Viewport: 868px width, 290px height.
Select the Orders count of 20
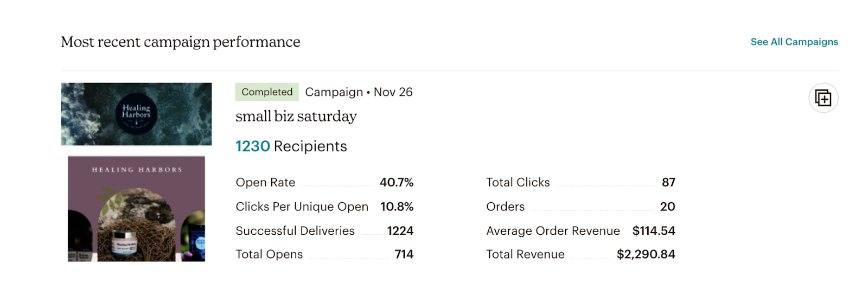tap(668, 207)
